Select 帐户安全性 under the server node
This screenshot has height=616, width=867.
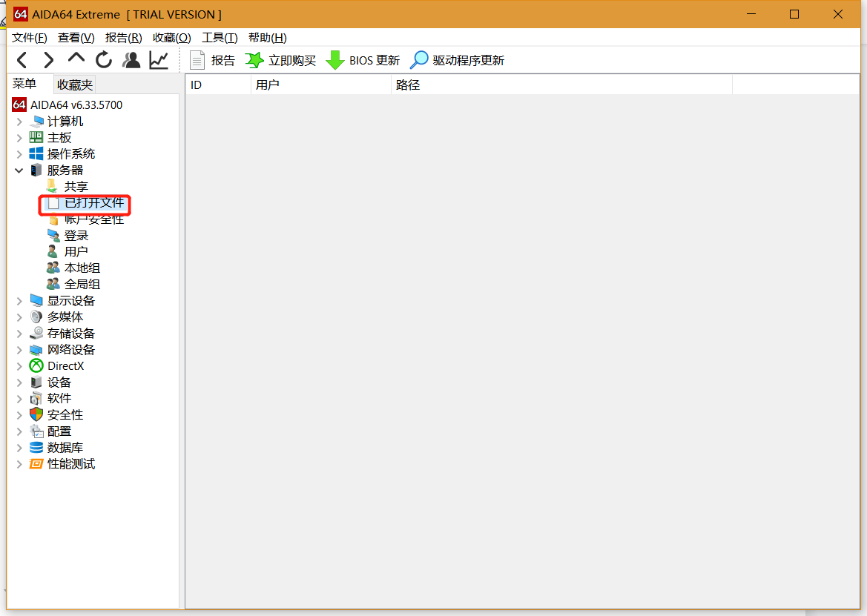[93, 219]
